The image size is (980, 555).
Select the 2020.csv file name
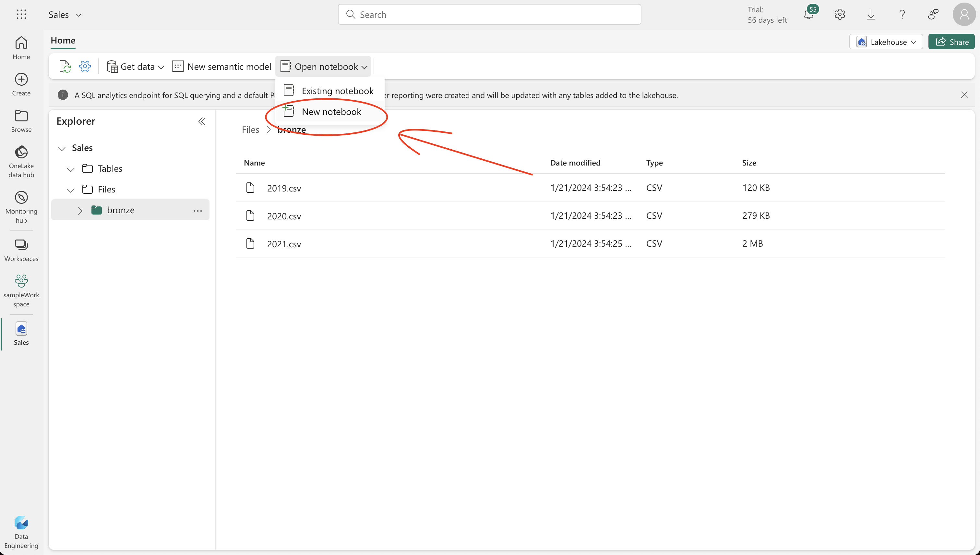point(284,216)
